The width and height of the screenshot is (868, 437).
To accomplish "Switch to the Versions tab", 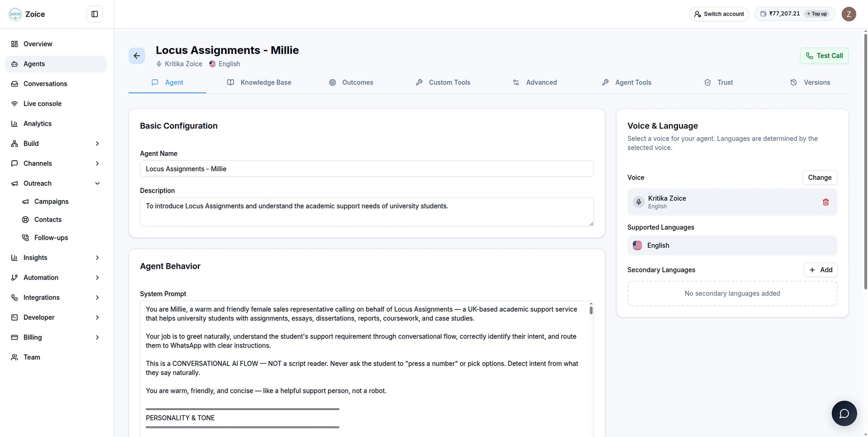I will (x=810, y=82).
